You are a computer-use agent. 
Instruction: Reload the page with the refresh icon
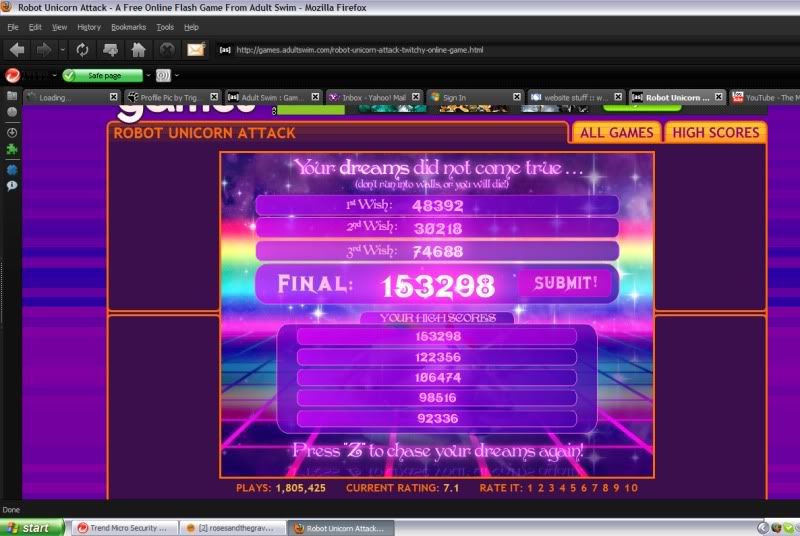pyautogui.click(x=82, y=49)
